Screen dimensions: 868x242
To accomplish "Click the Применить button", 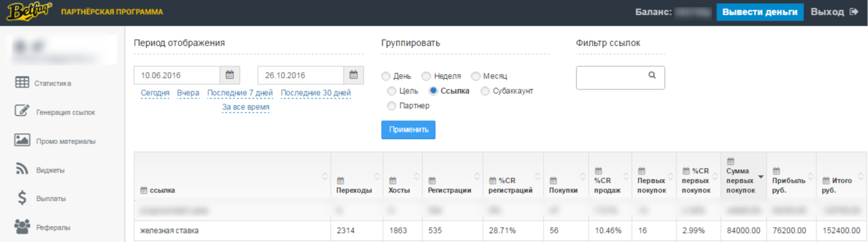I will coord(408,129).
